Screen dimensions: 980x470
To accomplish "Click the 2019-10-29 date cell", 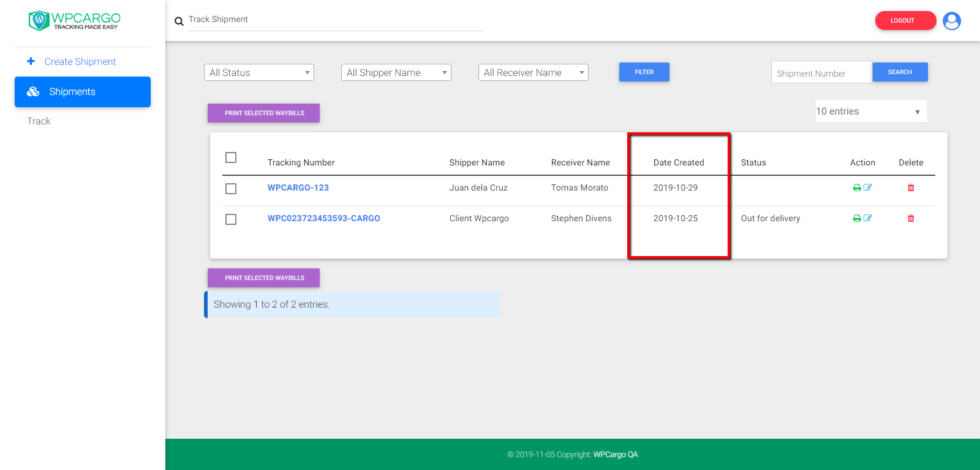I will (676, 188).
